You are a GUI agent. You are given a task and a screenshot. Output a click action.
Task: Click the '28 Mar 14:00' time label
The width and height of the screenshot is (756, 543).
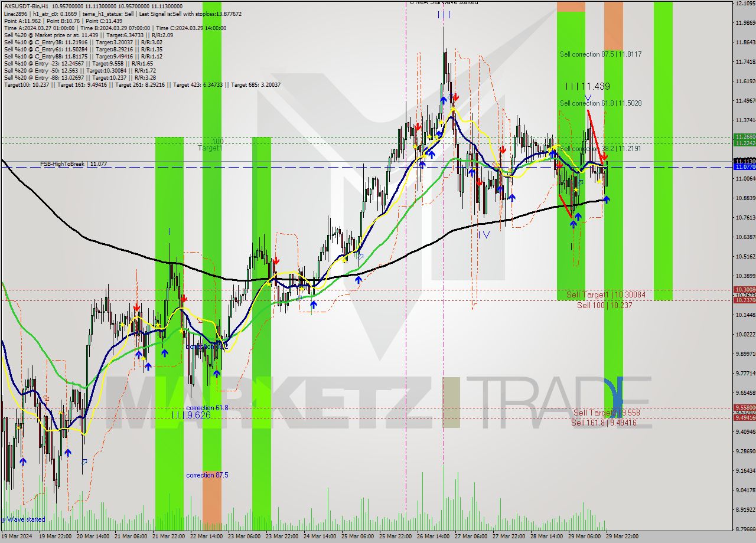(547, 537)
